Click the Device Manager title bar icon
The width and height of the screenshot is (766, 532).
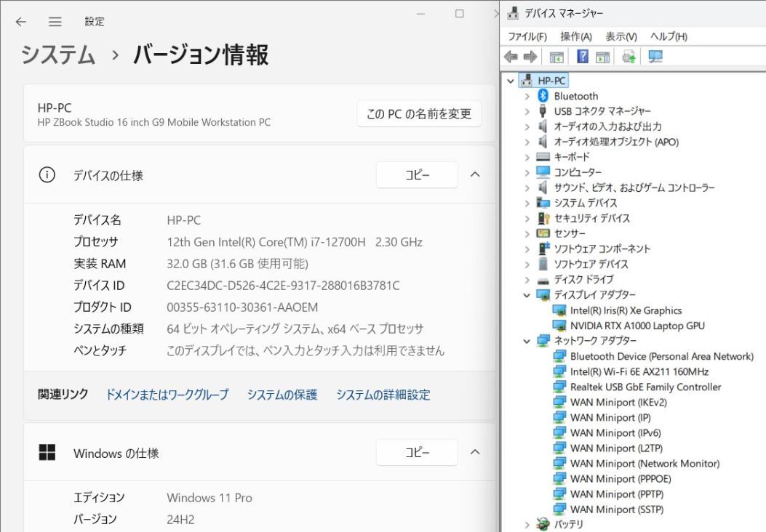512,12
